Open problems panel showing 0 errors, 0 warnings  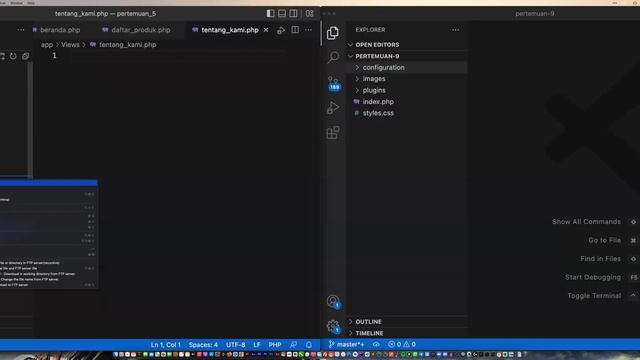[x=402, y=344]
